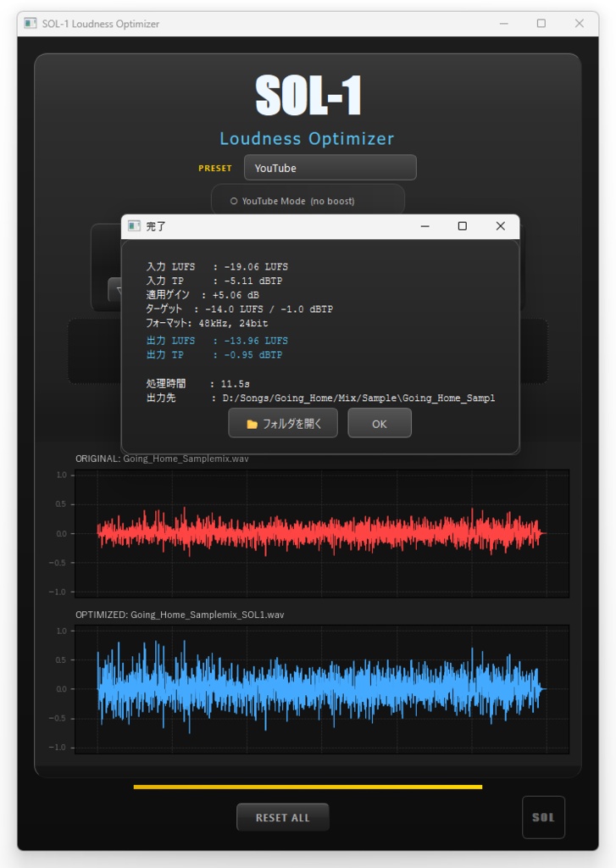The image size is (616, 868).
Task: Click the SOL-1 Loudness Optimizer window icon
Action: click(30, 23)
